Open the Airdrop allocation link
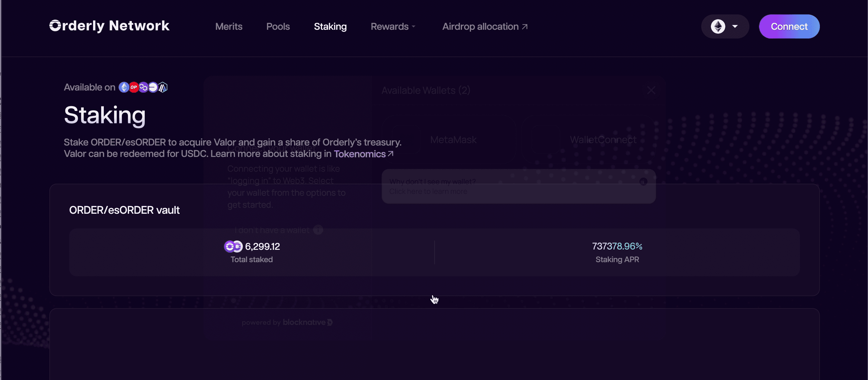This screenshot has width=868, height=380. point(485,26)
